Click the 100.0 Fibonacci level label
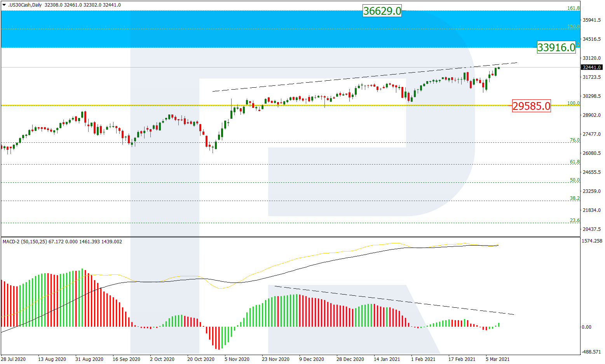Viewport: 605px width, 364px height. tap(573, 103)
